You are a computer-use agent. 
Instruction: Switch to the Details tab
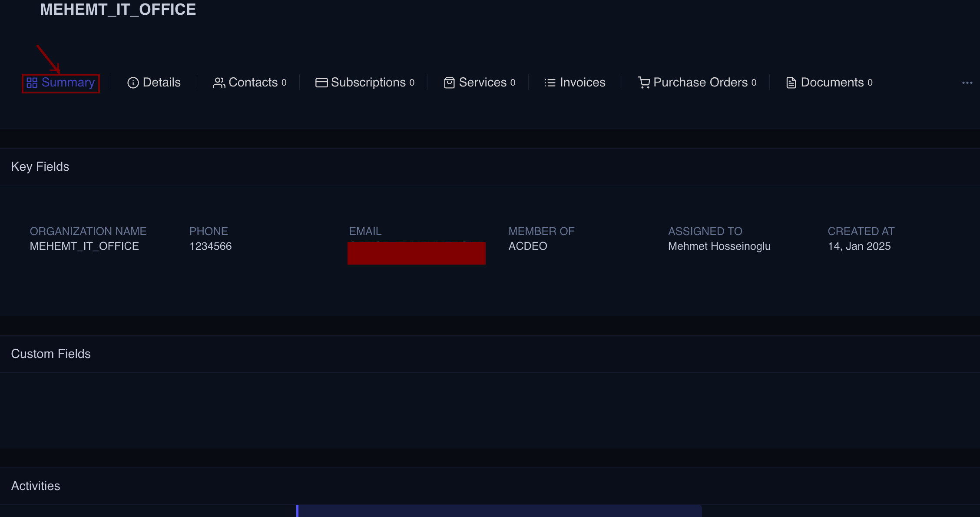point(161,83)
